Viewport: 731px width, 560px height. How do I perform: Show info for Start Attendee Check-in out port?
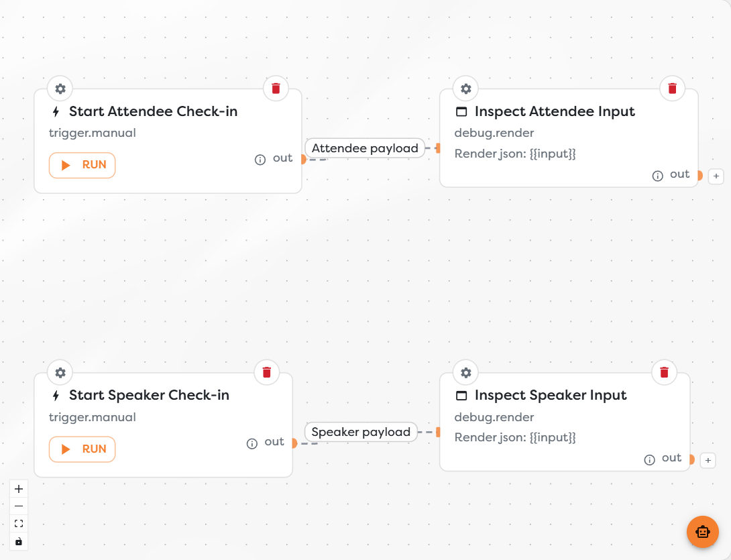coord(260,160)
